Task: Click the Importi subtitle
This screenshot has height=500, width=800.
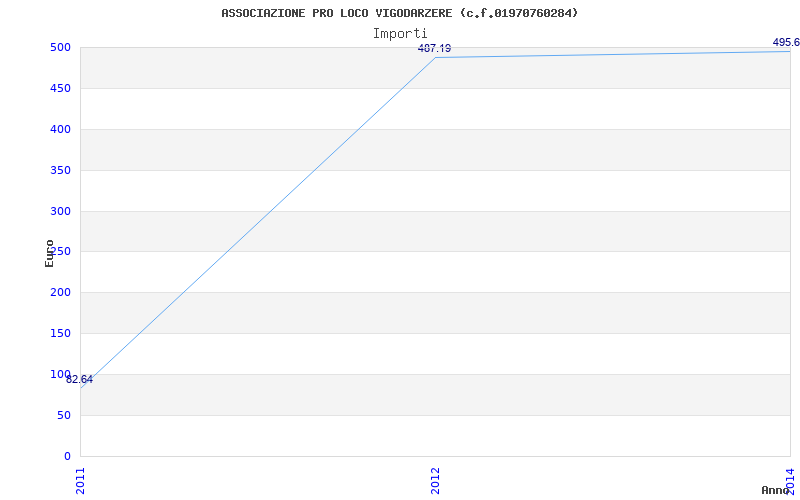Action: click(x=400, y=33)
